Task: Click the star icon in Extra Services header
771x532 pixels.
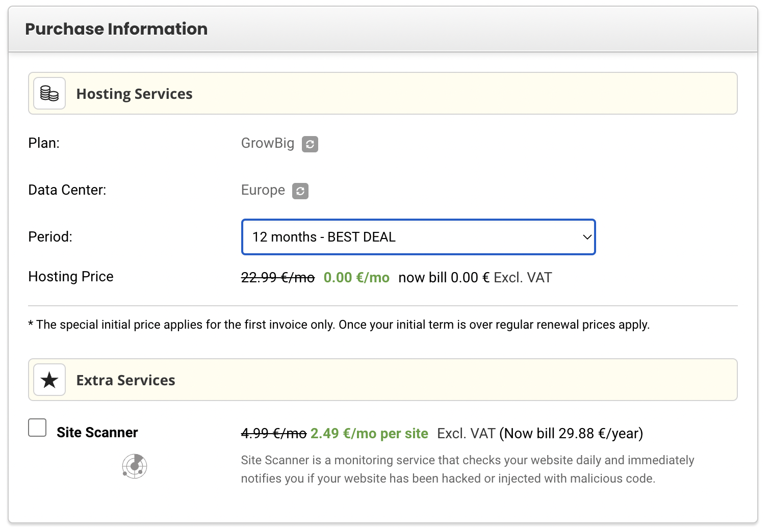Action: [x=49, y=380]
